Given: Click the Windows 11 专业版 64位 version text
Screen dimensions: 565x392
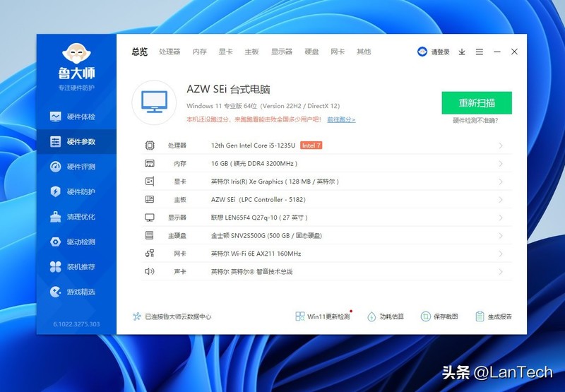Looking at the screenshot, I should click(x=263, y=106).
